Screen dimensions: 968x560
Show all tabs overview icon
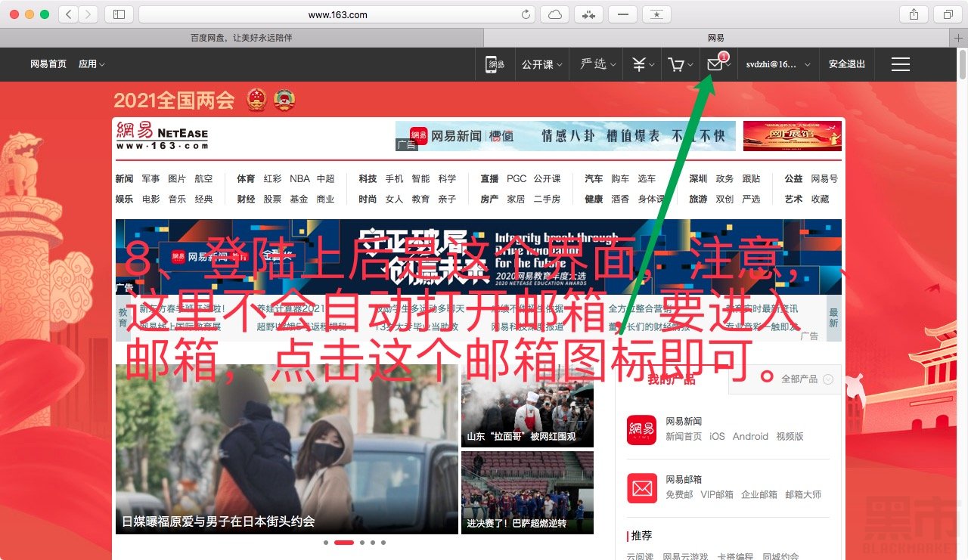(948, 14)
